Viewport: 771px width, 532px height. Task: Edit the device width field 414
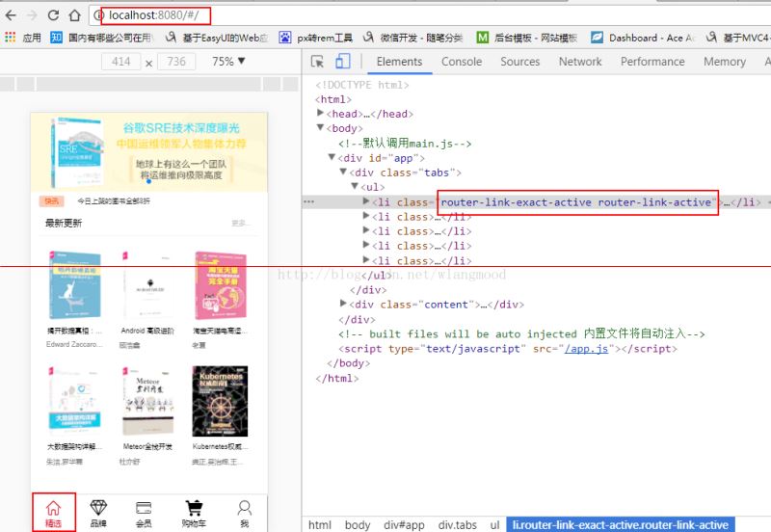[121, 62]
